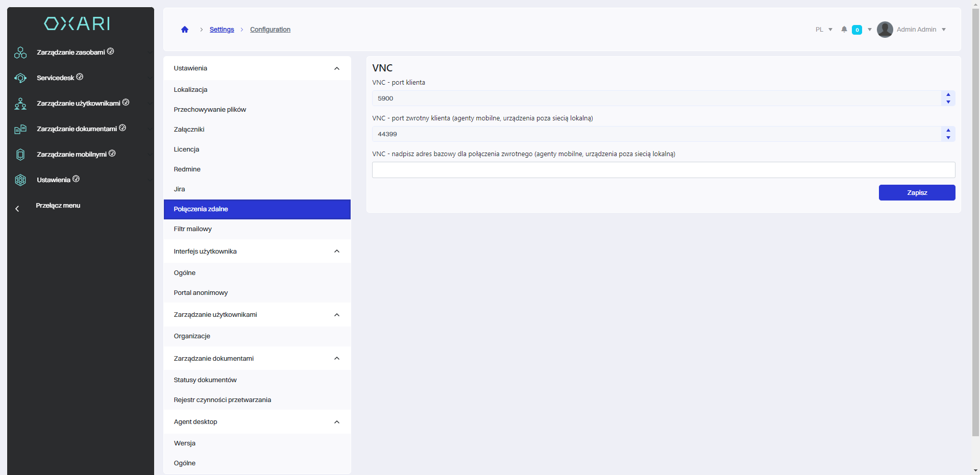The height and width of the screenshot is (475, 980).
Task: Follow the Settings breadcrumb link
Action: 222,30
